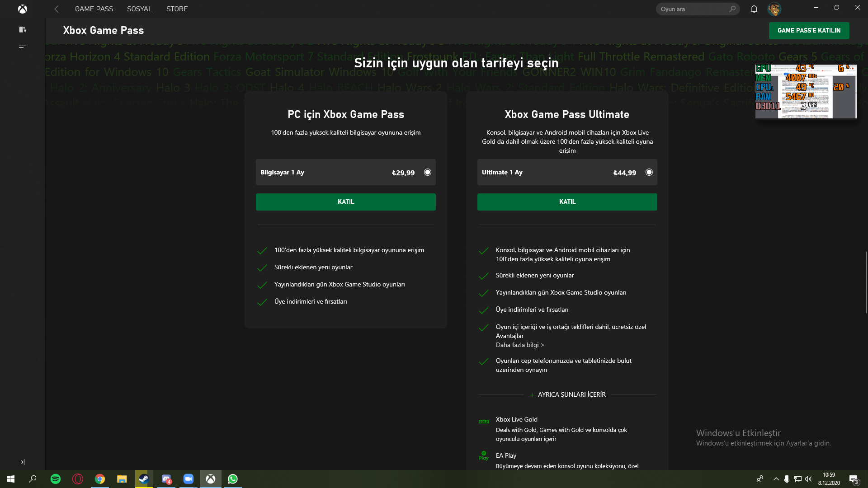Go back using the back arrow
The height and width of the screenshot is (488, 868).
tap(57, 9)
